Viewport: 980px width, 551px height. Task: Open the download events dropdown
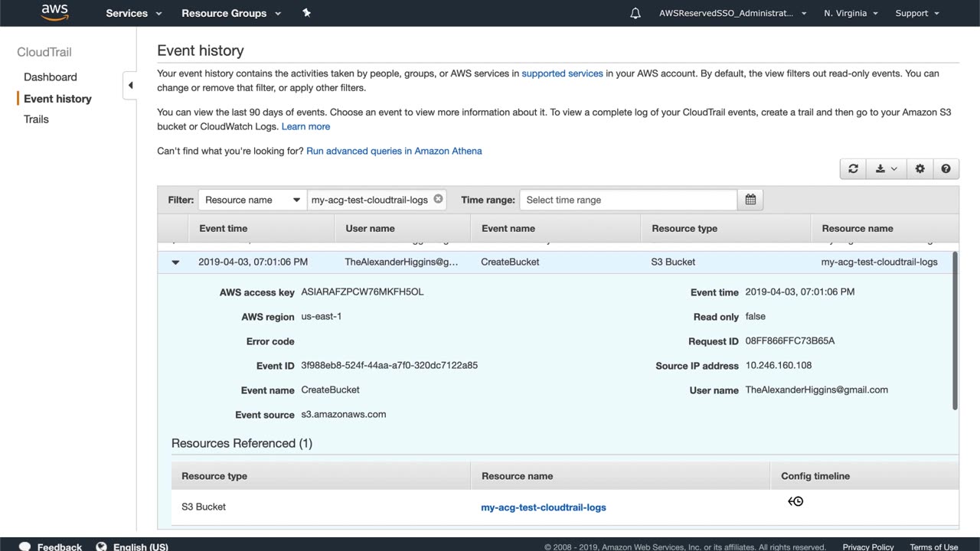click(x=886, y=169)
